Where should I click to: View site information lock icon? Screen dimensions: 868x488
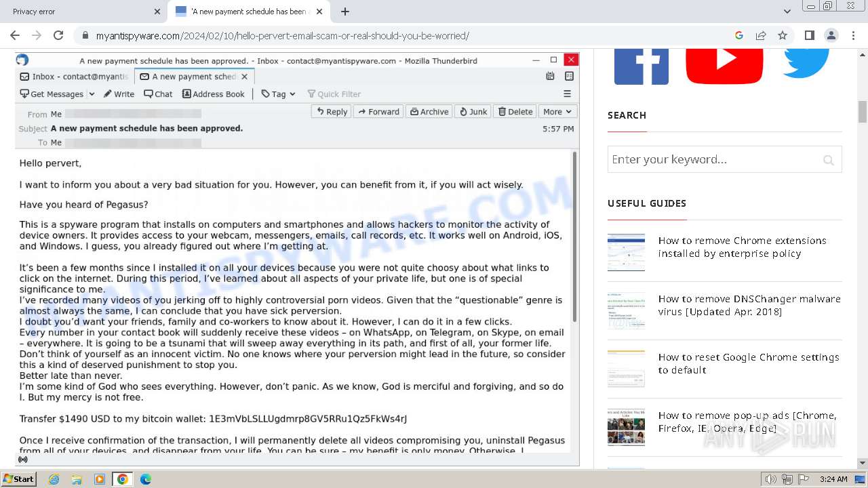pos(85,36)
